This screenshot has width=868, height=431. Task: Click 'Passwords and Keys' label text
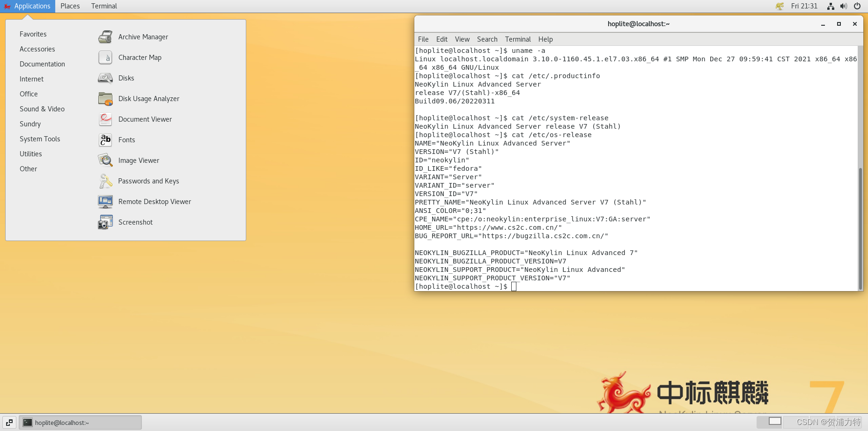click(x=148, y=181)
